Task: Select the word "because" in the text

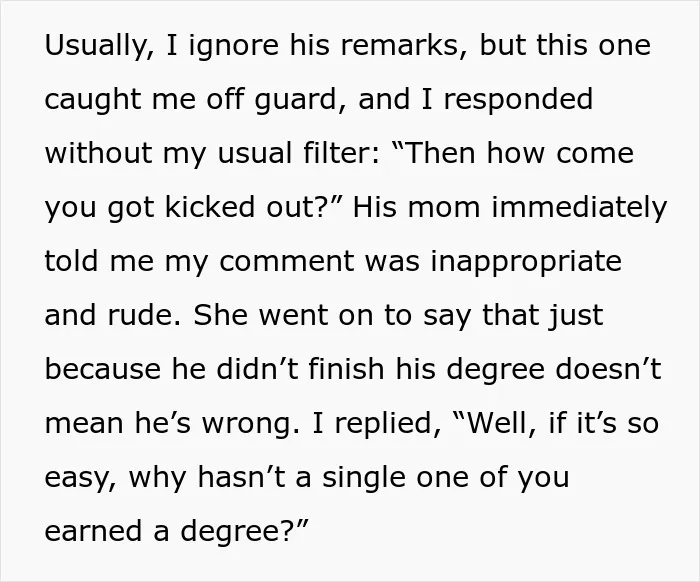Action: pos(103,370)
